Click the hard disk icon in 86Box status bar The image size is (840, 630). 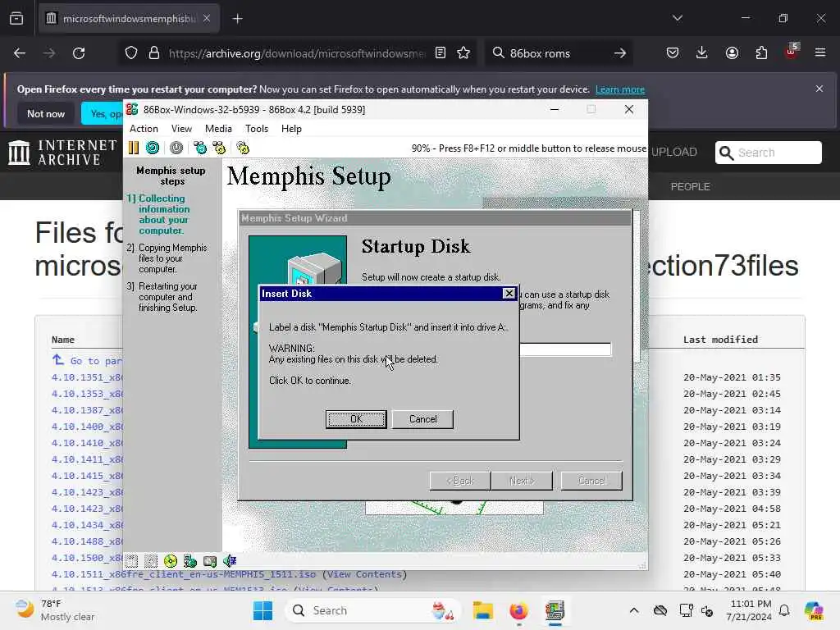click(x=210, y=561)
